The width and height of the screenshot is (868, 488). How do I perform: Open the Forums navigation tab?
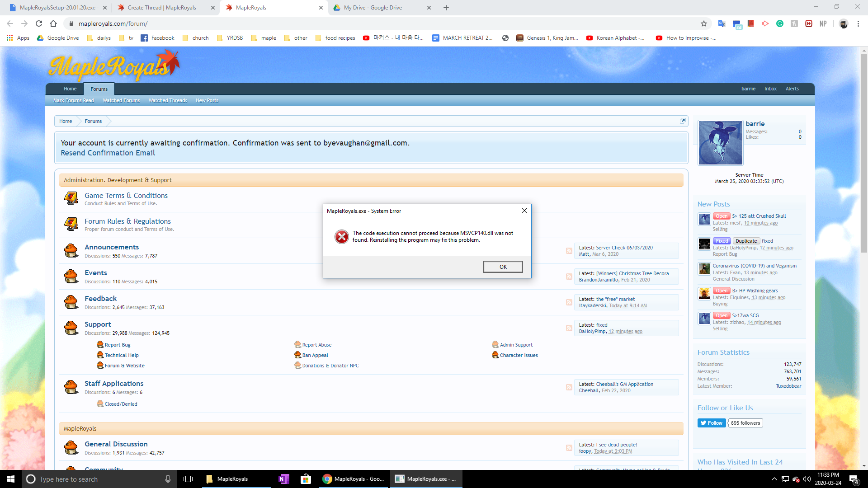pos(99,89)
